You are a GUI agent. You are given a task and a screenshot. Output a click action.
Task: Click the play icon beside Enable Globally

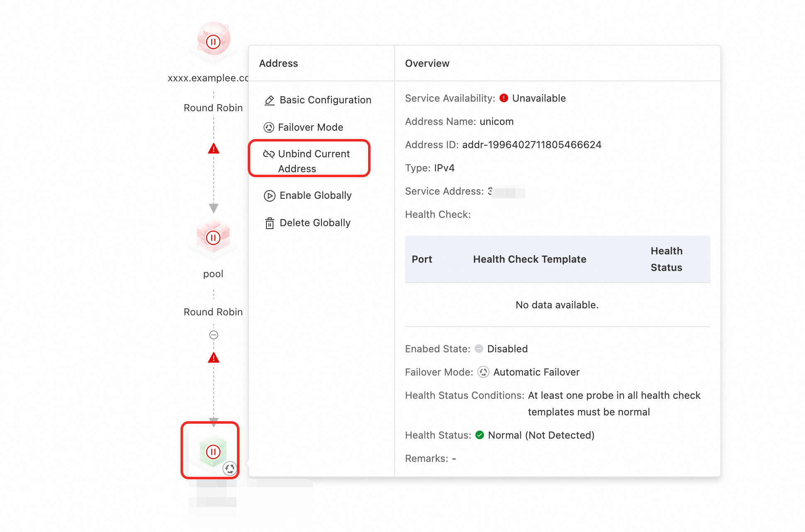(x=270, y=195)
